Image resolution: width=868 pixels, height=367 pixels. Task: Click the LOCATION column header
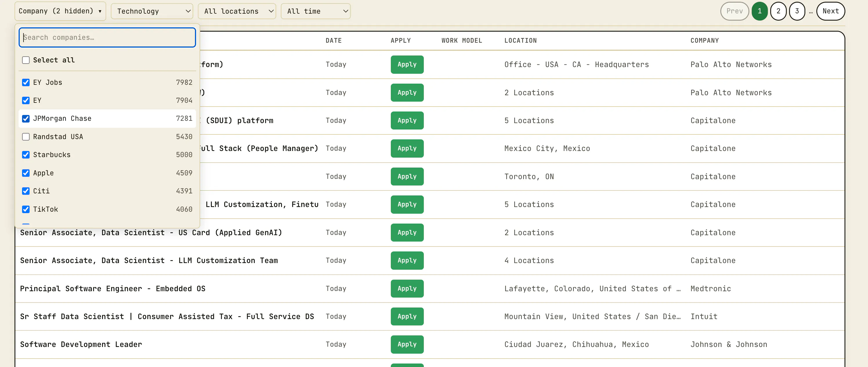click(520, 40)
